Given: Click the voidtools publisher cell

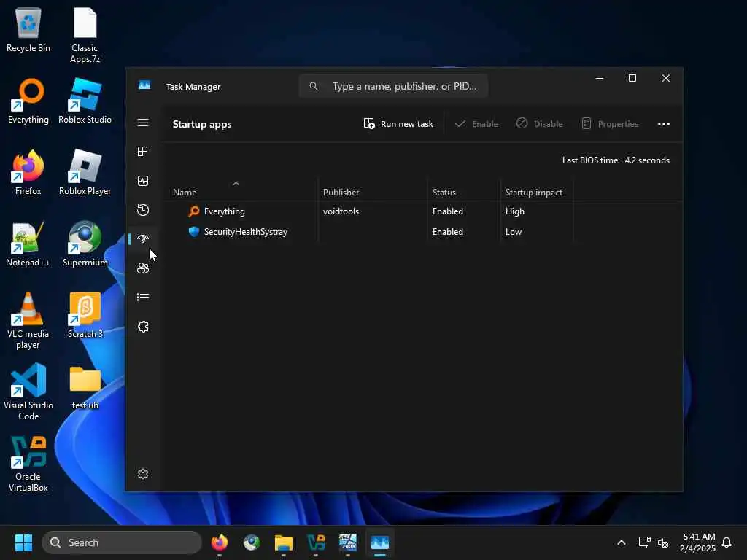Looking at the screenshot, I should tap(341, 211).
